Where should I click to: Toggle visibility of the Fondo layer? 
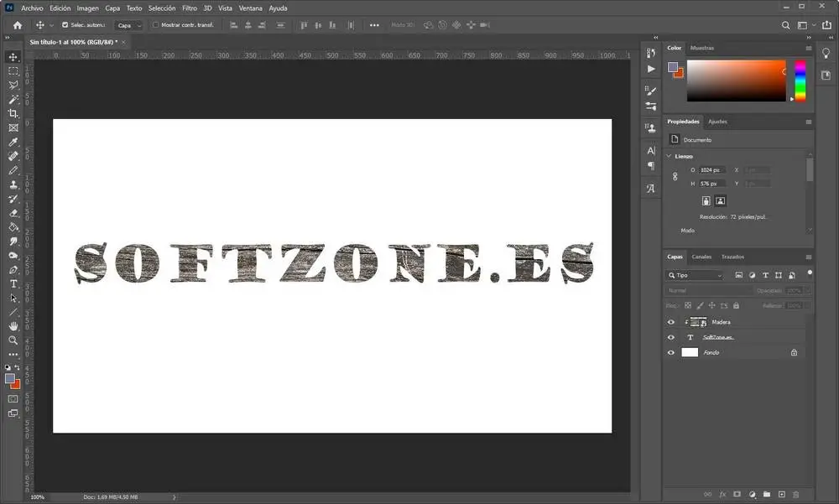click(x=671, y=352)
